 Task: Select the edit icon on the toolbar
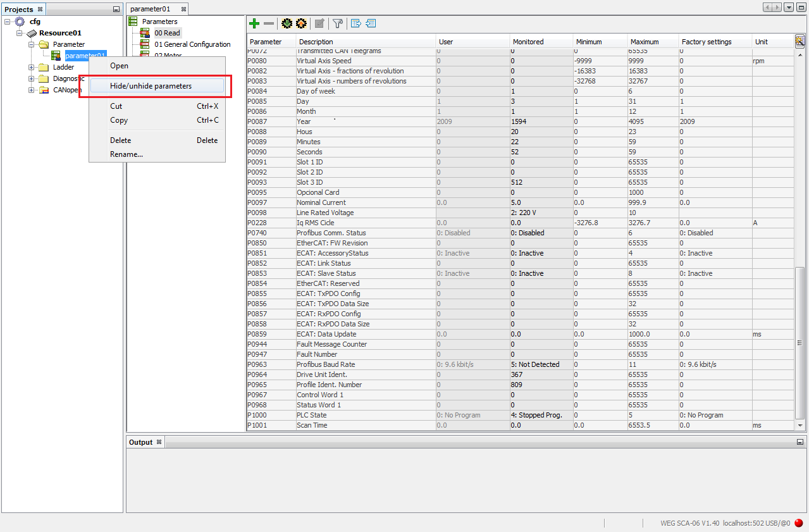point(319,23)
